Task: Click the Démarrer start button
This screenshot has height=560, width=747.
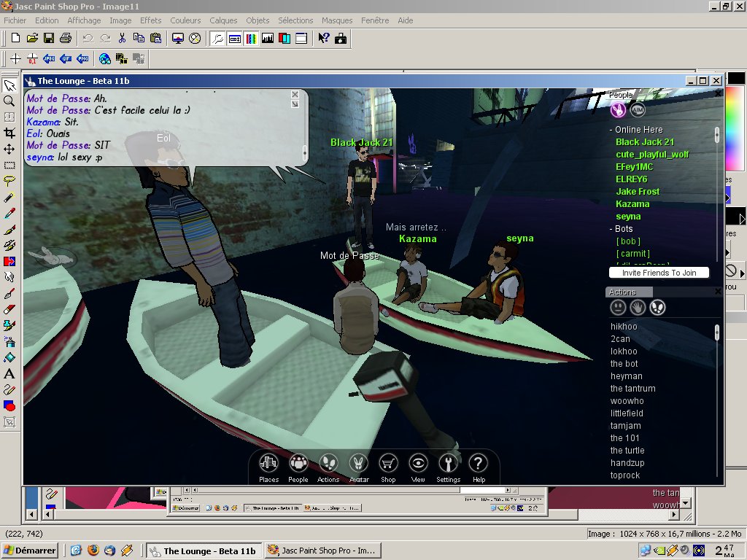Action: click(30, 551)
